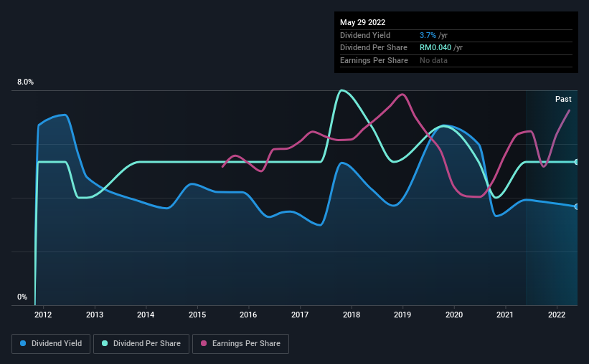Select the 2022 year label on the axis
The image size is (589, 364).
[x=557, y=315]
